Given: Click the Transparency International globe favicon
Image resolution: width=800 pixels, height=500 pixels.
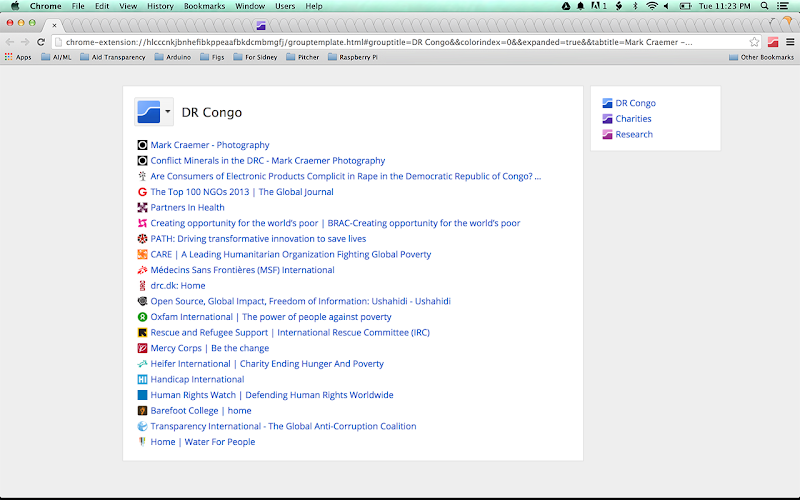Looking at the screenshot, I should coord(142,427).
